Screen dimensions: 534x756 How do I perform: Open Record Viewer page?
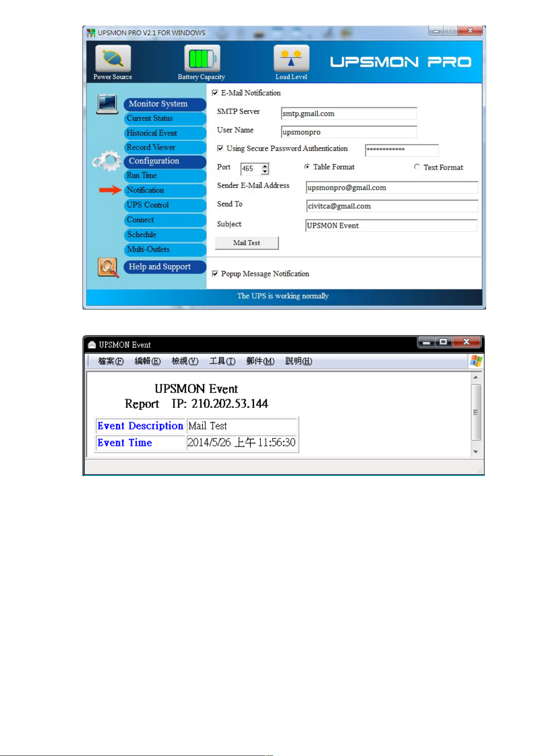[x=165, y=147]
